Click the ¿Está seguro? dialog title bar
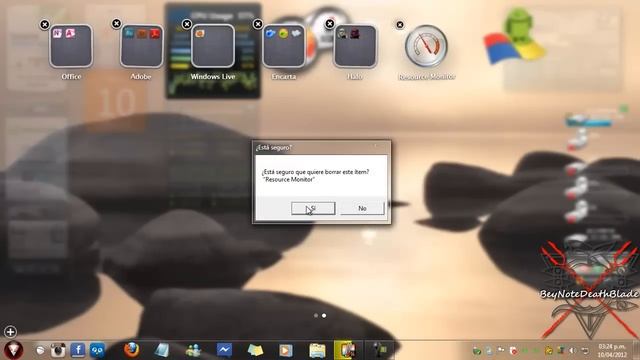The image size is (640, 360). [321, 147]
